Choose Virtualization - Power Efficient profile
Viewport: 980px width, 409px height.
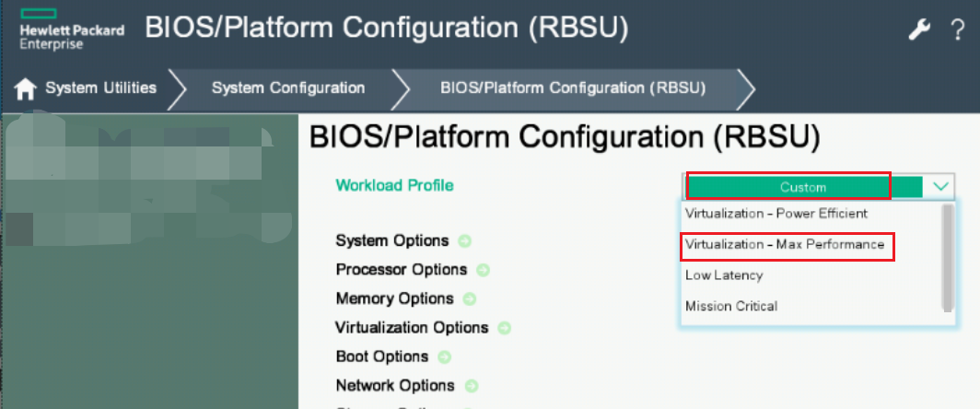pos(776,214)
